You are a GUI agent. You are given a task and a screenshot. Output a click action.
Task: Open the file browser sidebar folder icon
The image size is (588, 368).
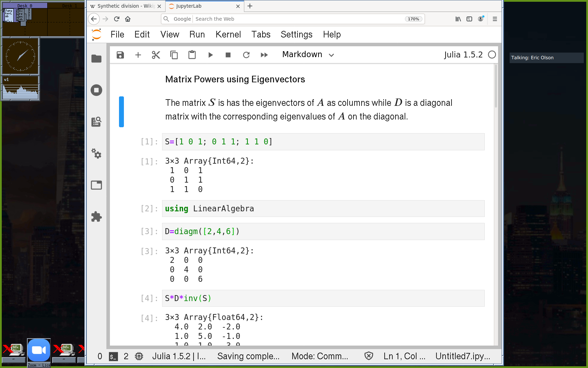96,59
